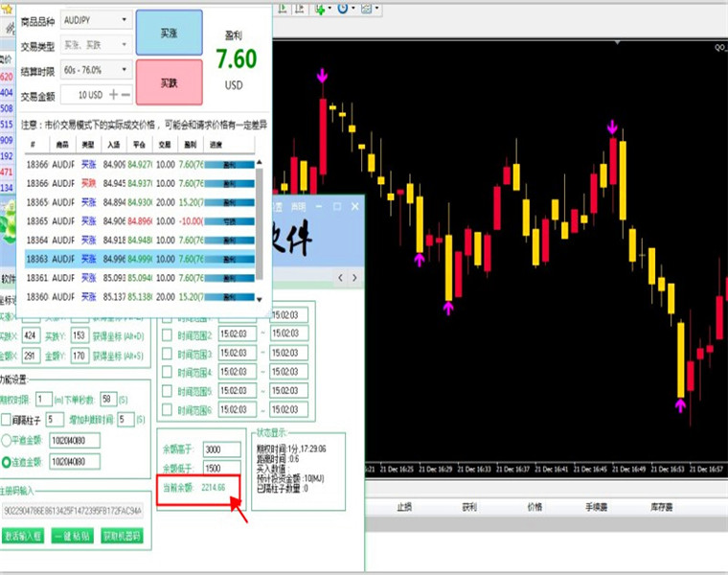This screenshot has width=728, height=575.
Task: Click the blue clock periods toolbar icon
Action: click(x=343, y=8)
